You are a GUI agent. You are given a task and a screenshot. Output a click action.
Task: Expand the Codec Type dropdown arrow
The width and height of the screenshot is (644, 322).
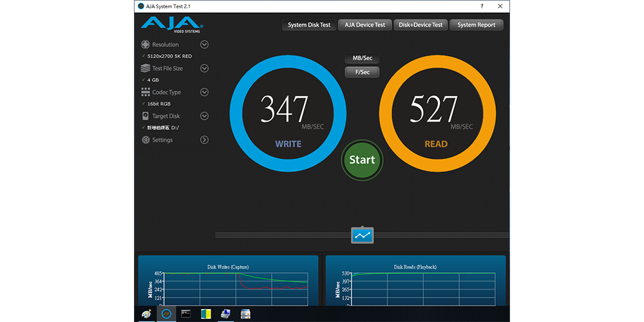pos(204,92)
